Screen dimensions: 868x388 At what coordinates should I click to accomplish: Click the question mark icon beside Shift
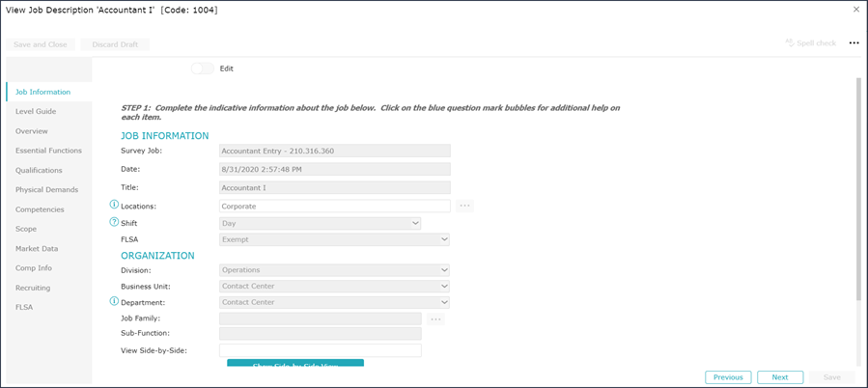(x=114, y=222)
